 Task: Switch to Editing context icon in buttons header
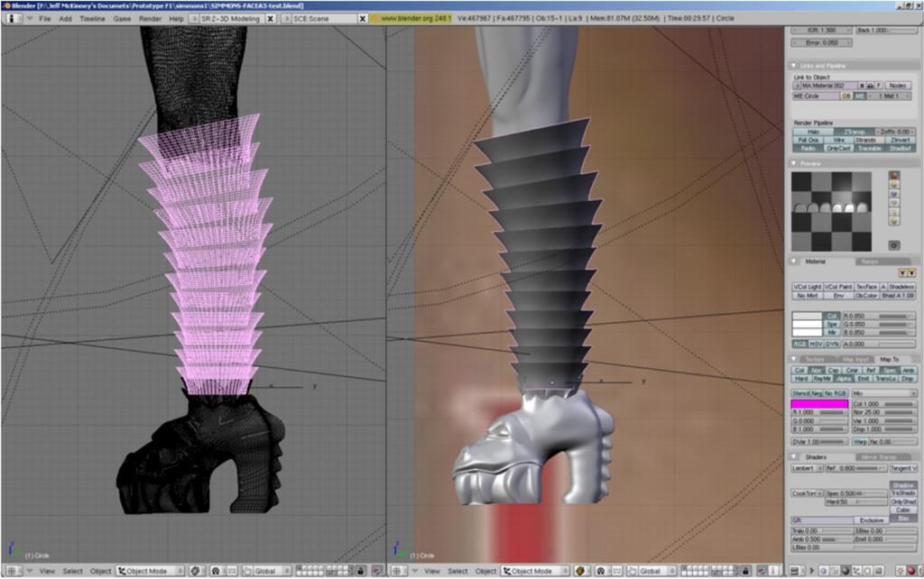[867, 571]
